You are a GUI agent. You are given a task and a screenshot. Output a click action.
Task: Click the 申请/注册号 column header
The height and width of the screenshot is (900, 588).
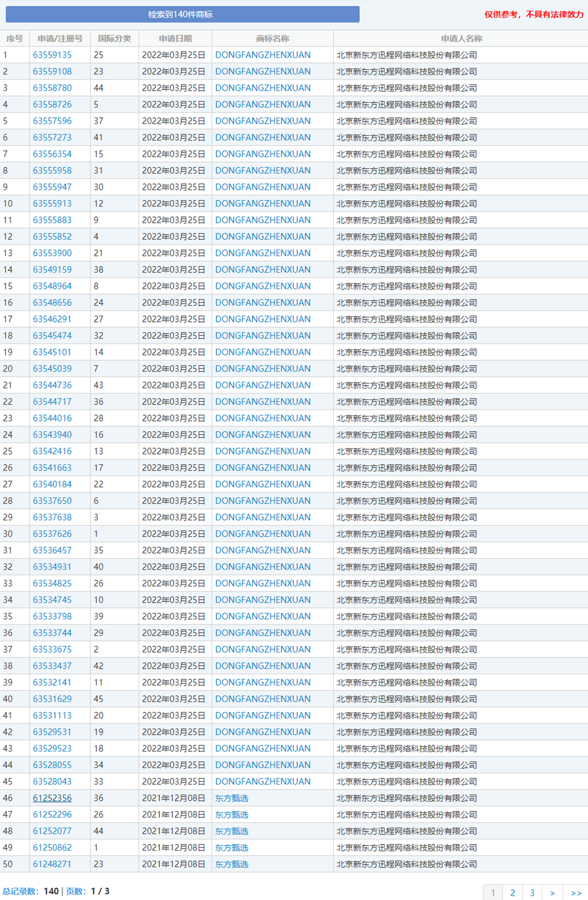pyautogui.click(x=60, y=38)
